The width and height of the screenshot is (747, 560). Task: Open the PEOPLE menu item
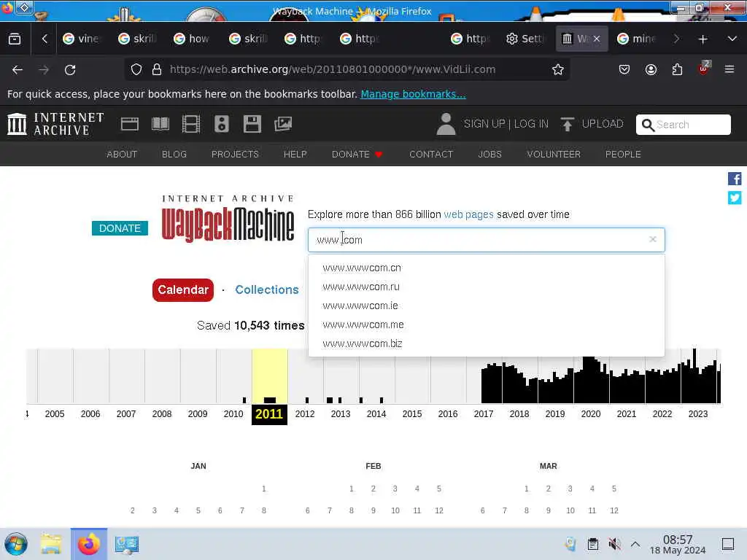pyautogui.click(x=623, y=155)
